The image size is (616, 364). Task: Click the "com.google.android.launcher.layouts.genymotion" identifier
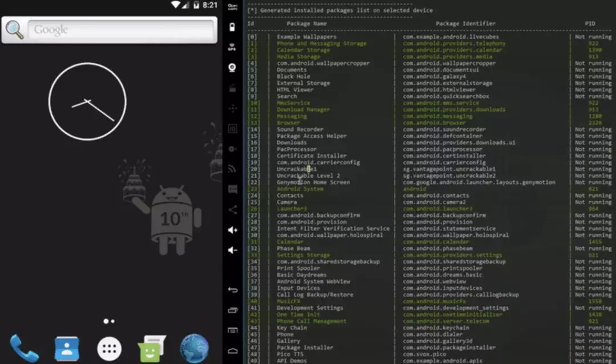(x=479, y=182)
